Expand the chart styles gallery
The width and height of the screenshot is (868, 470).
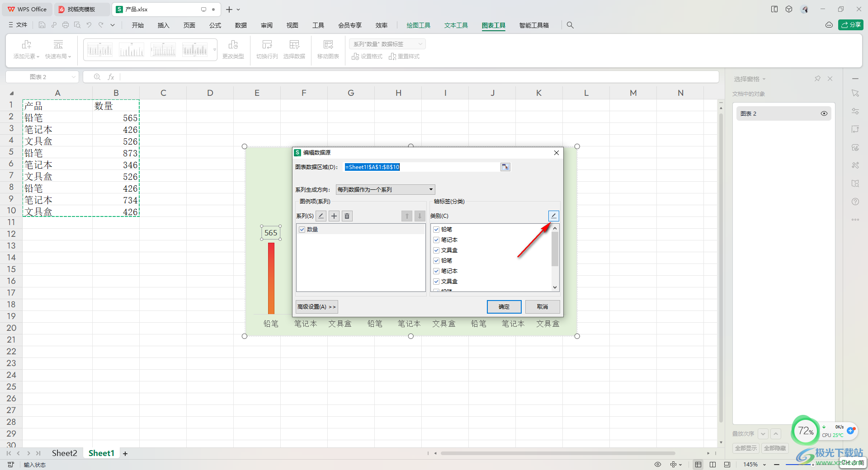point(214,50)
